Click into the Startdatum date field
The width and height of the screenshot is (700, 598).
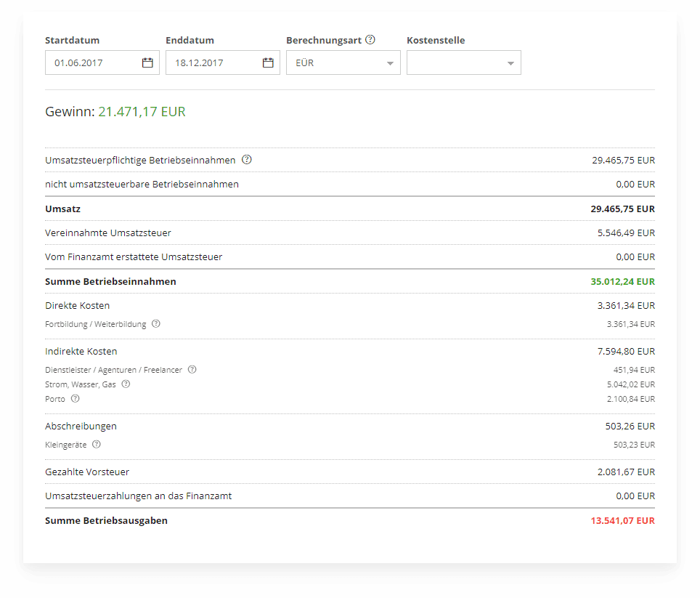(x=91, y=63)
